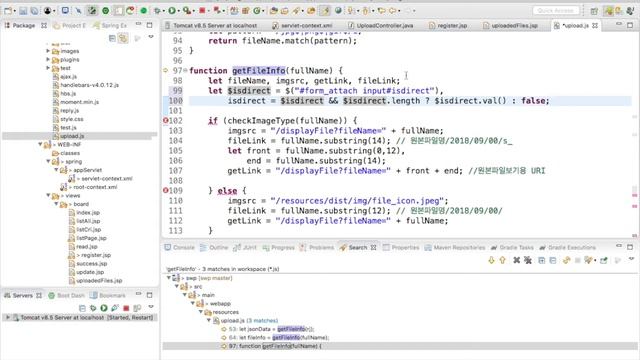Collapse the board folder
The height and width of the screenshot is (360, 640).
pyautogui.click(x=56, y=204)
